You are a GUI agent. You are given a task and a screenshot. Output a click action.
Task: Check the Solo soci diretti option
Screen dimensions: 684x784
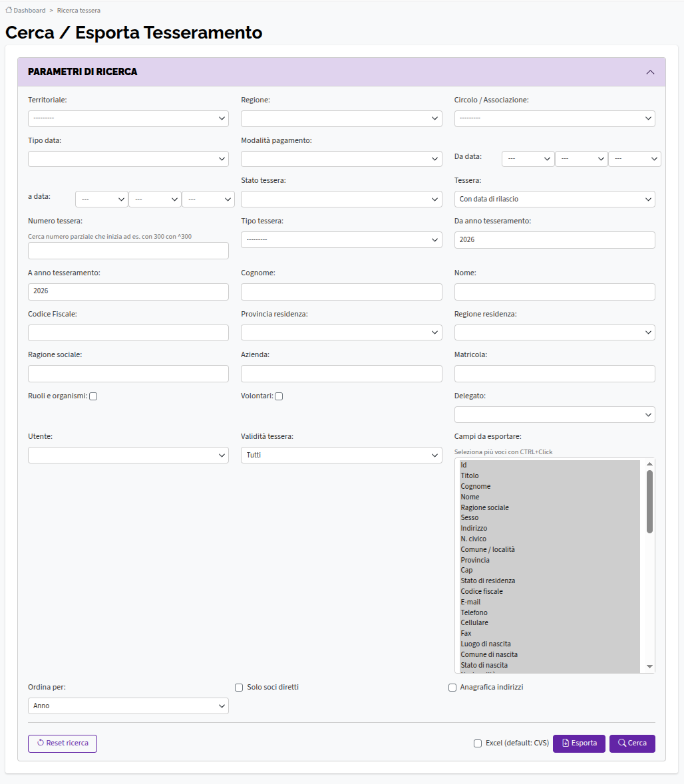point(239,688)
